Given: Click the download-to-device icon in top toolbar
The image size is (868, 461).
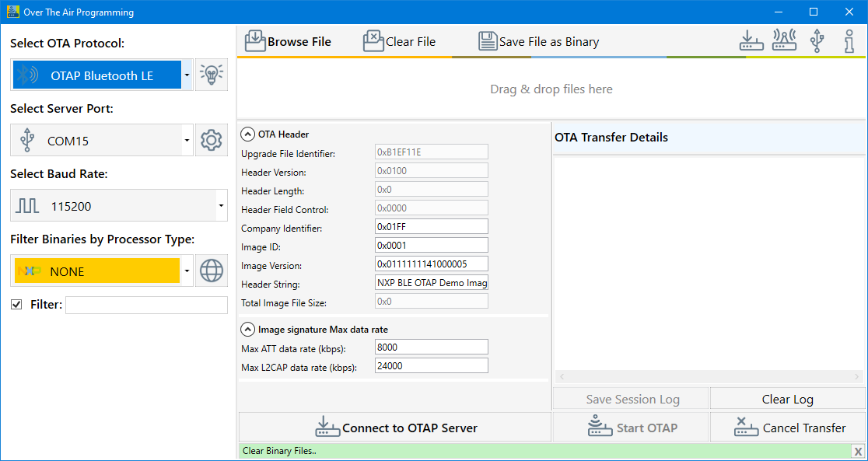Looking at the screenshot, I should tap(751, 41).
